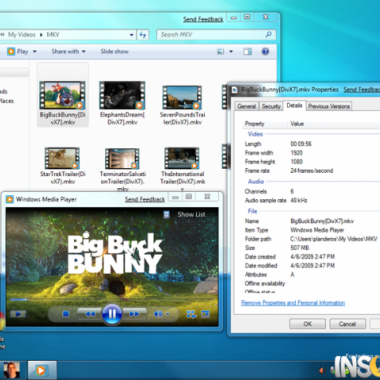This screenshot has height=380, width=380.
Task: Click the Windows Media Player taskbar button
Action: point(42,370)
